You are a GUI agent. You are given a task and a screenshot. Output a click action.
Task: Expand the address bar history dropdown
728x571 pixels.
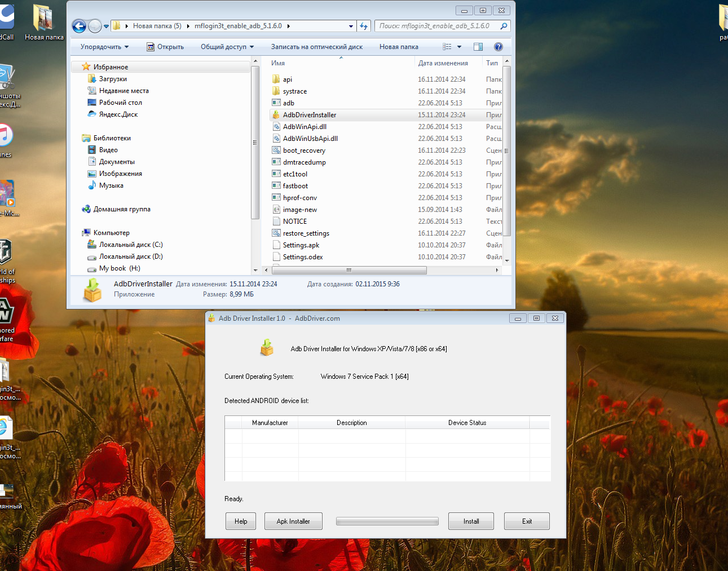(351, 26)
